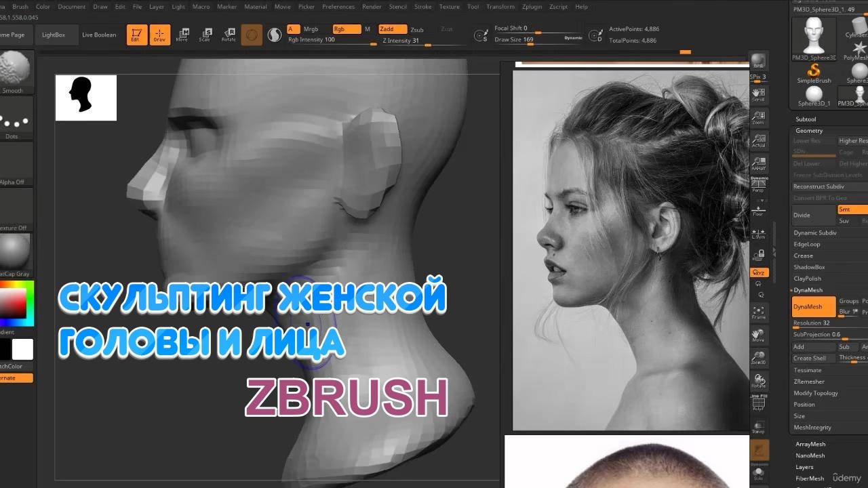
Task: Expand the EdgeLoop section
Action: coord(807,244)
